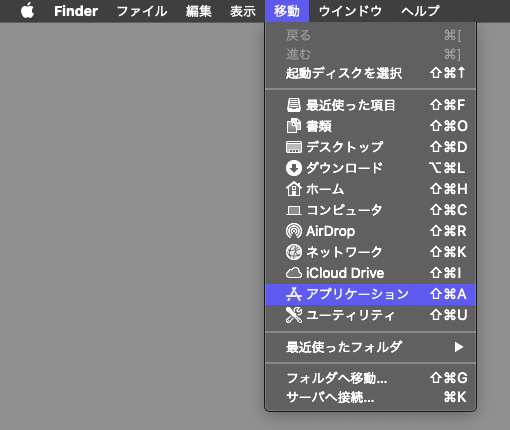Click the ⌘K shortcut on サーバへ接続 row
The width and height of the screenshot is (510, 430).
[455, 397]
